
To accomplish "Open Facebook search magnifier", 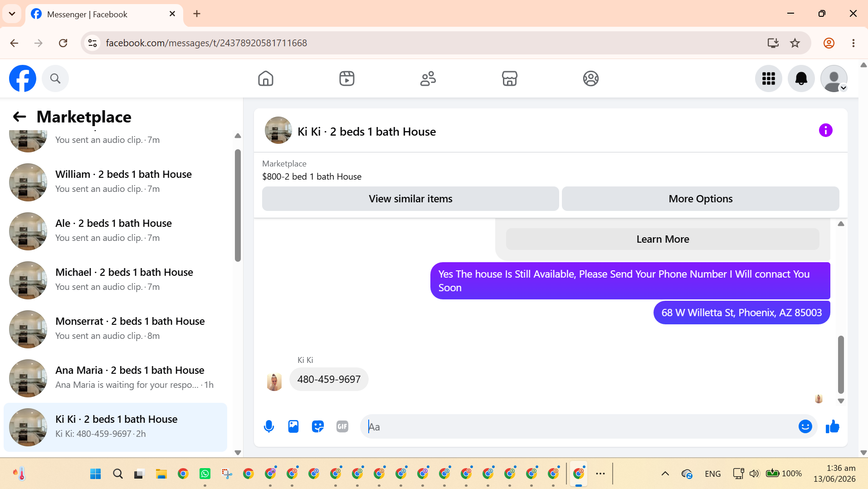I will click(55, 78).
